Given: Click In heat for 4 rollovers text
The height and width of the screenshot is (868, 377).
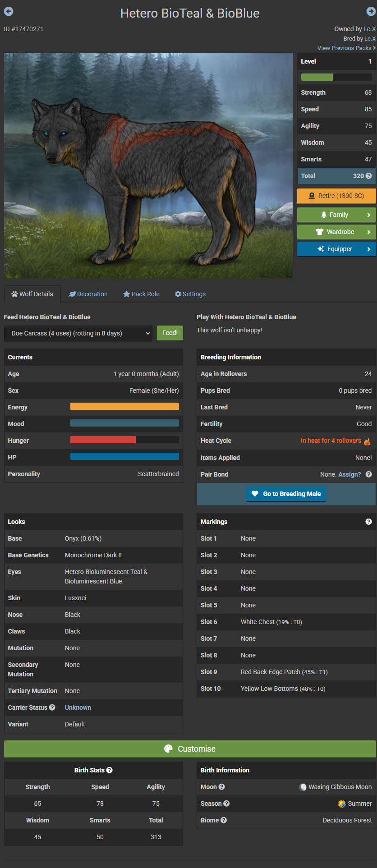Looking at the screenshot, I should tap(331, 441).
